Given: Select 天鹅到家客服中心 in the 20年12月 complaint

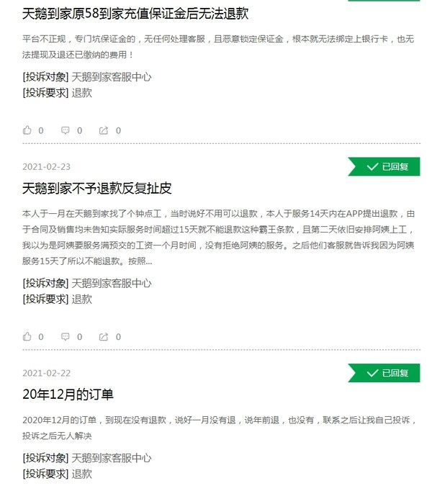Looking at the screenshot, I should [111, 458].
